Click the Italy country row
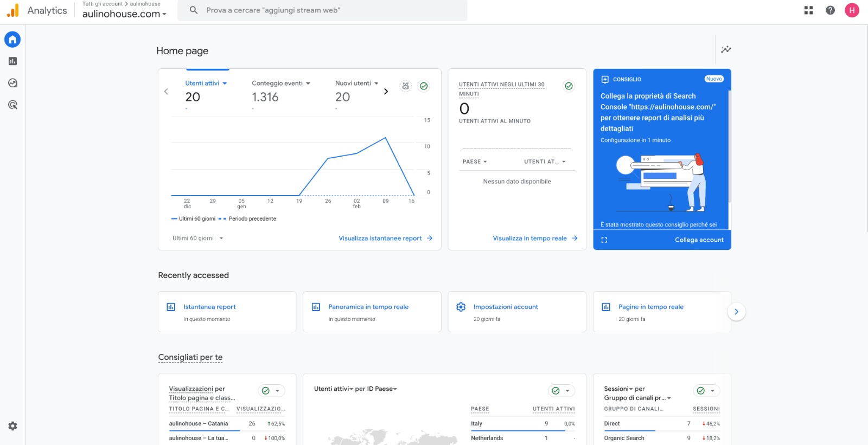Image resolution: width=868 pixels, height=445 pixels. (523, 424)
